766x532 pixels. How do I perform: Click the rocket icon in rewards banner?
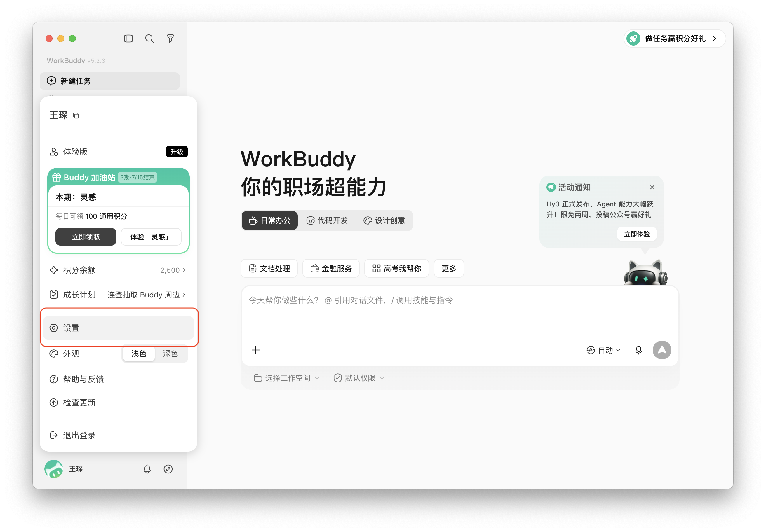633,39
